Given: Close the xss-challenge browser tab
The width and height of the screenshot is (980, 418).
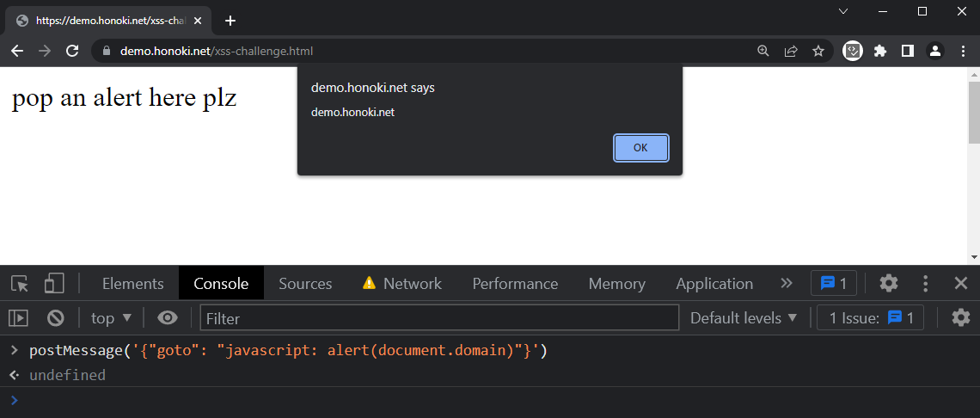Looking at the screenshot, I should pyautogui.click(x=198, y=21).
